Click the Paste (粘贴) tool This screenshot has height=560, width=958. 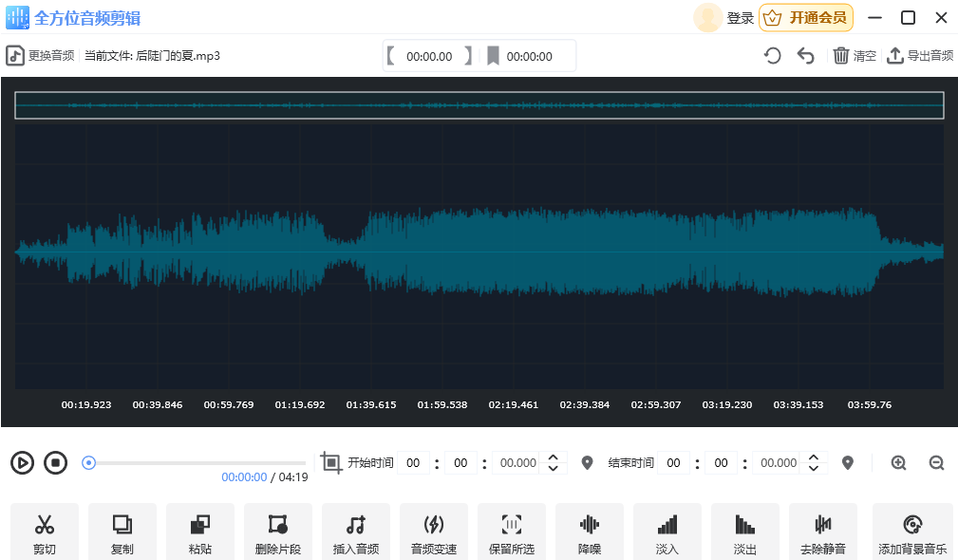point(200,532)
